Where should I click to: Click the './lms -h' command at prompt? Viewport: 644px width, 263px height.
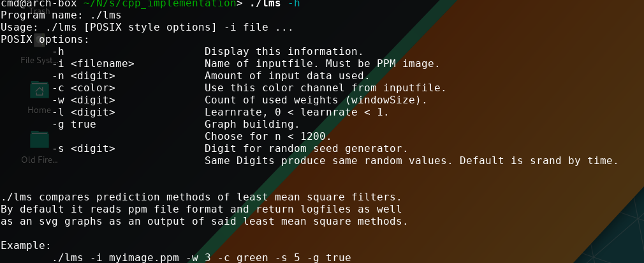[274, 4]
